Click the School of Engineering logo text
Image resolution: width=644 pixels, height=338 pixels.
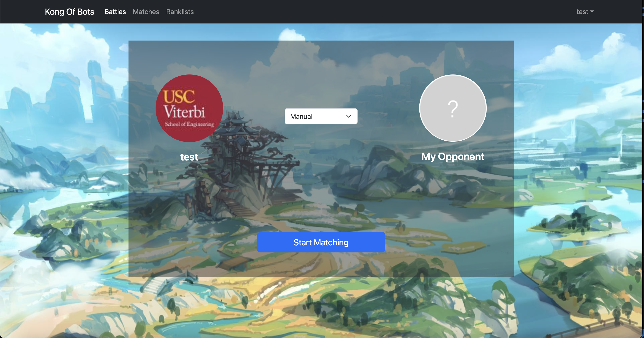tap(189, 124)
